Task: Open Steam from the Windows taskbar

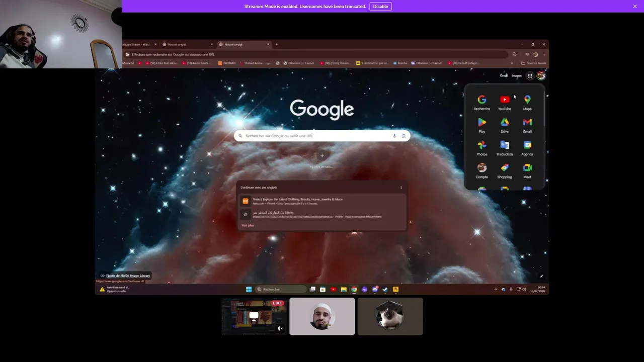Action: [x=385, y=289]
